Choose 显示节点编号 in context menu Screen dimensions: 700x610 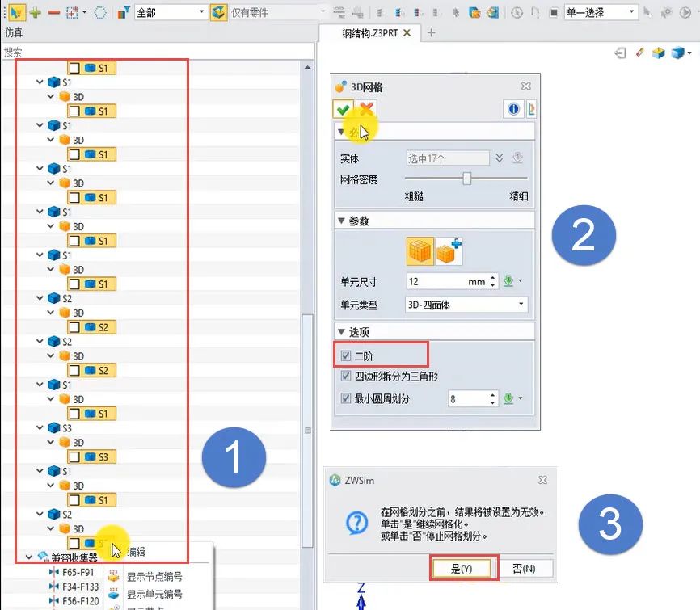[154, 577]
